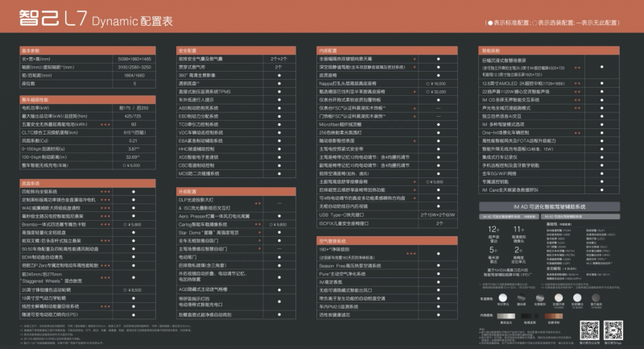Viewport: 644px width, 349px height.
Task: Click the 底盘系统 section heading
Action: pos(31,184)
